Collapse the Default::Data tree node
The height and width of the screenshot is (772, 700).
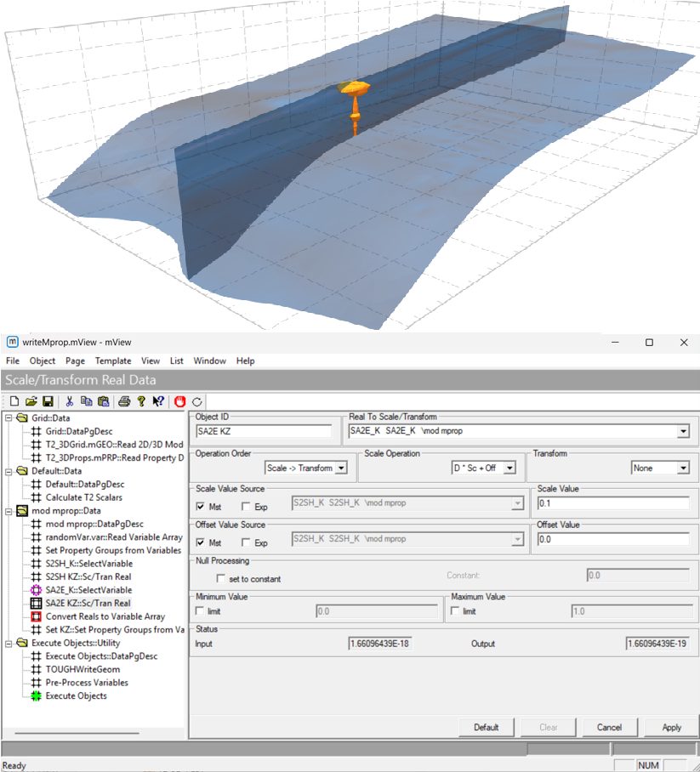tap(9, 471)
